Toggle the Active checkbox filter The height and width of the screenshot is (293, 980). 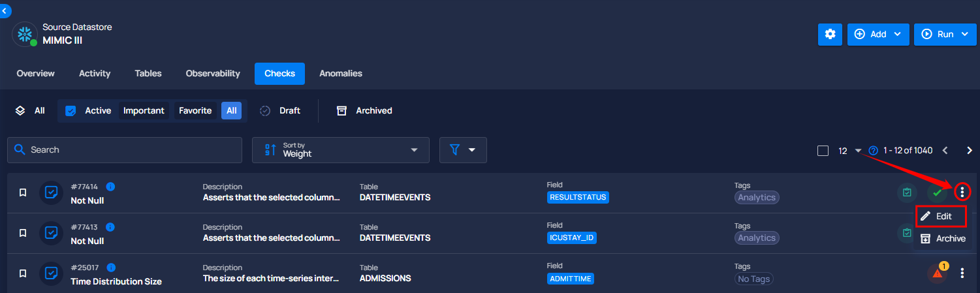pos(71,111)
